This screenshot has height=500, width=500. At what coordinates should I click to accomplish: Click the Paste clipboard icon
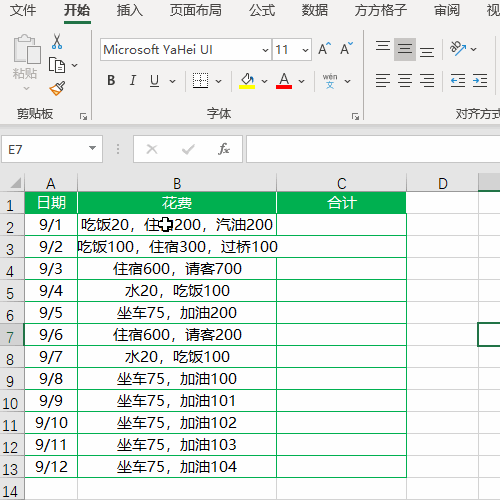(x=27, y=49)
